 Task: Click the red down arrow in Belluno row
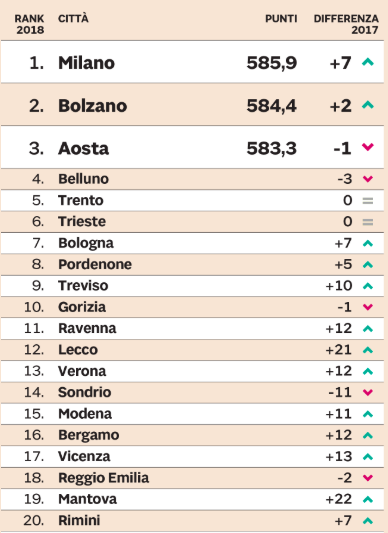click(368, 179)
